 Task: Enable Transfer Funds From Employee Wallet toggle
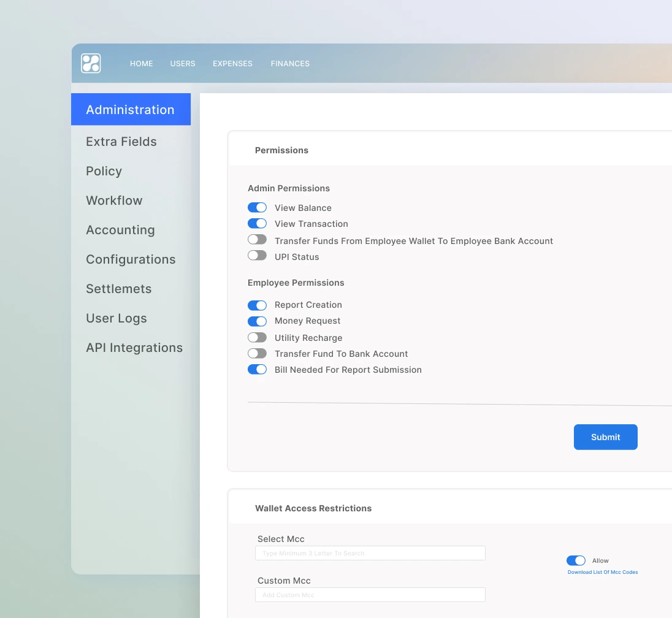pos(257,239)
